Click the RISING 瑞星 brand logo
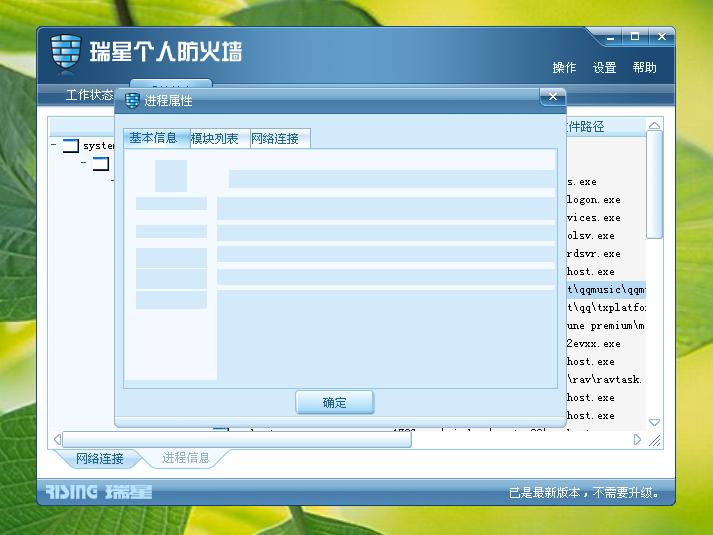This screenshot has width=713, height=535. pyautogui.click(x=99, y=492)
